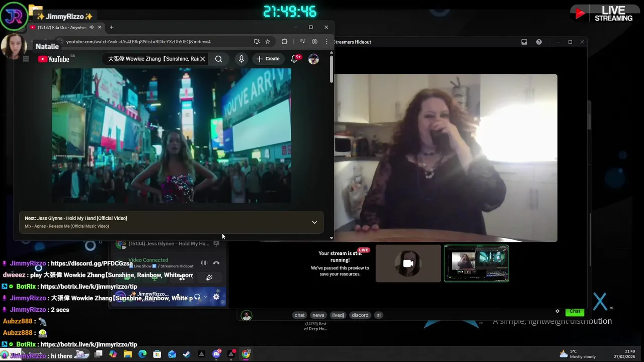This screenshot has width=644, height=362.
Task: Click the news tag pill
Action: click(x=318, y=315)
